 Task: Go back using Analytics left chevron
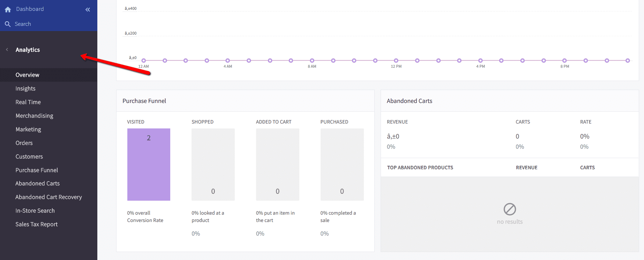click(x=7, y=50)
